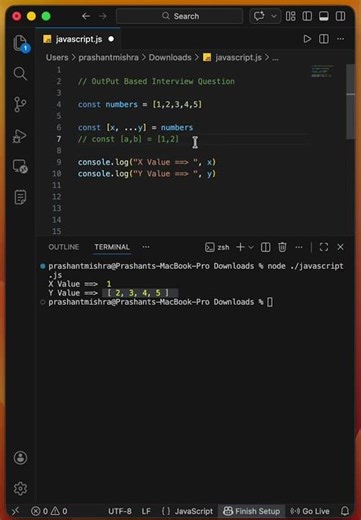Open notifications bell
Viewport: 361px width, 520px height.
[x=345, y=511]
